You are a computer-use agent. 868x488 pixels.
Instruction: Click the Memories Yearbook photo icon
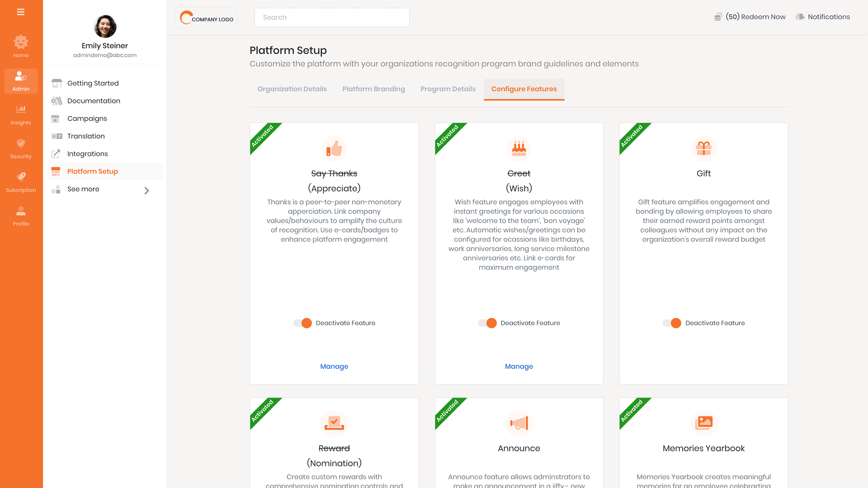pos(703,423)
